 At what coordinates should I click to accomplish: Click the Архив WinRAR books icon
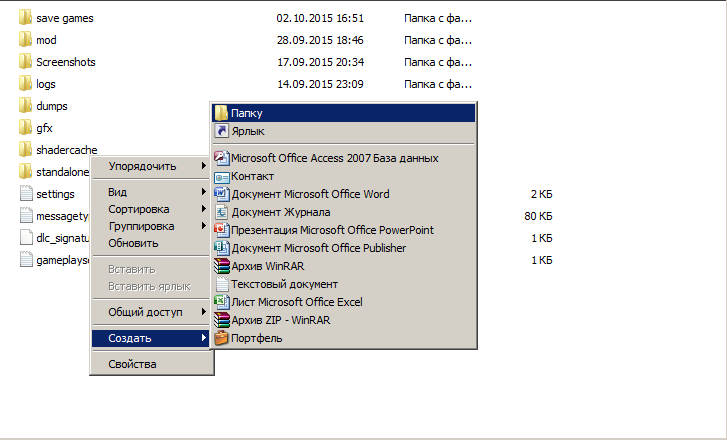[221, 266]
